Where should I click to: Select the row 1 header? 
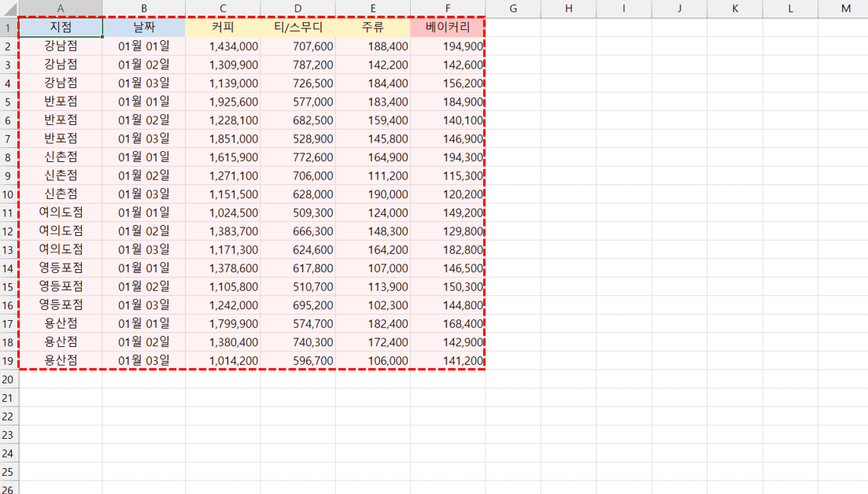(x=9, y=28)
